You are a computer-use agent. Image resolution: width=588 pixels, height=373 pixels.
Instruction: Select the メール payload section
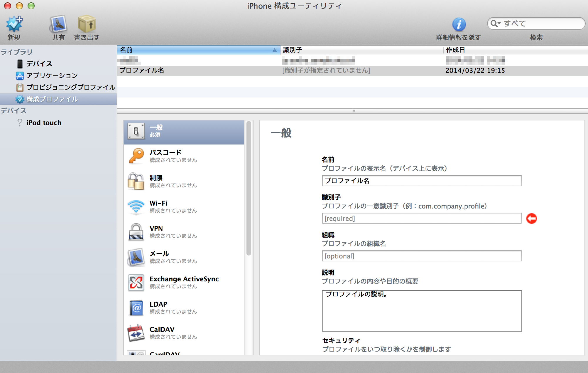[x=184, y=257]
